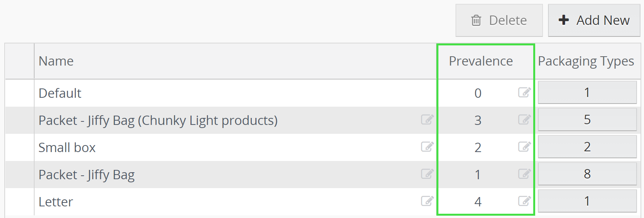Image resolution: width=644 pixels, height=218 pixels.
Task: Open packaging types count 5 button
Action: pyautogui.click(x=587, y=119)
